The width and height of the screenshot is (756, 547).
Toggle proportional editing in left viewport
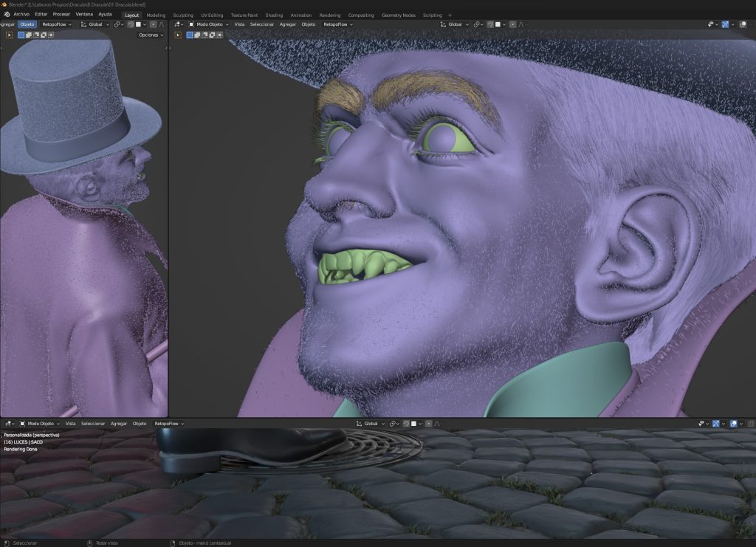(x=154, y=24)
